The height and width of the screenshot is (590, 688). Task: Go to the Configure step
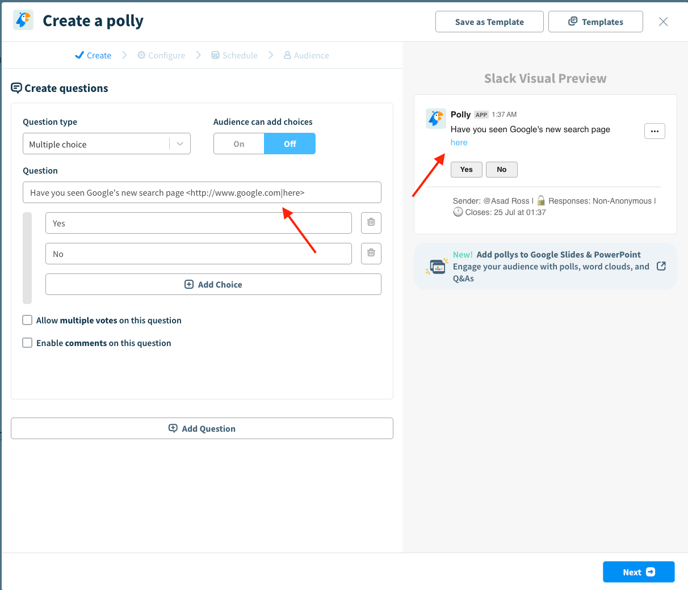point(161,55)
